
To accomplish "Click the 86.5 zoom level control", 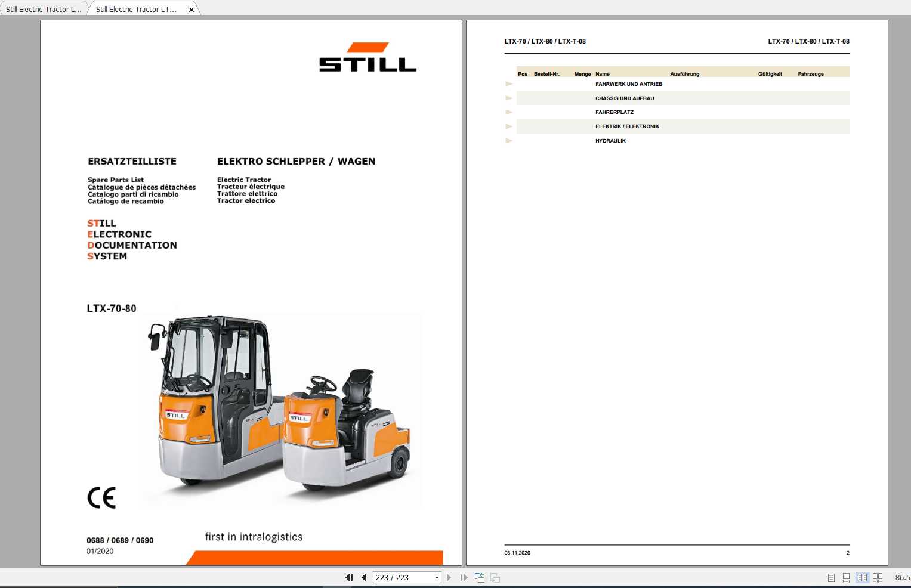I will click(902, 577).
